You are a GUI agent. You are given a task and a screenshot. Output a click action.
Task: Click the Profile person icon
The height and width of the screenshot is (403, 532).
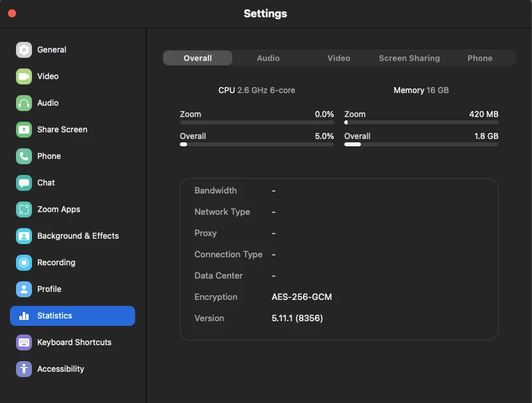click(x=24, y=289)
